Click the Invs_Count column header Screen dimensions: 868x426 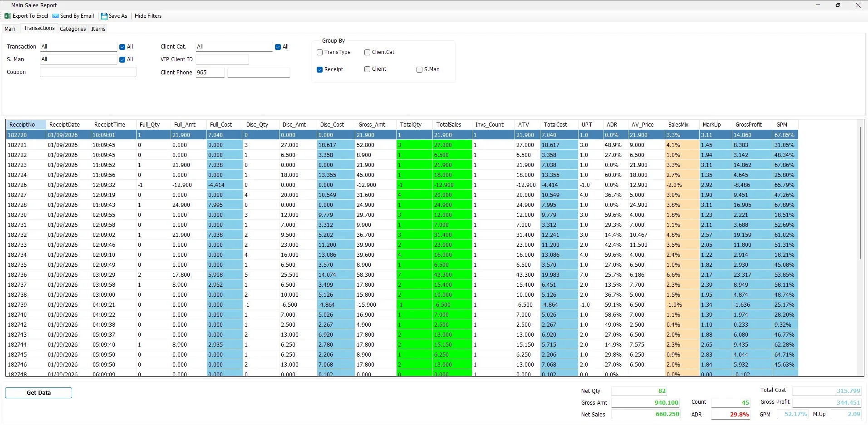[x=493, y=125]
